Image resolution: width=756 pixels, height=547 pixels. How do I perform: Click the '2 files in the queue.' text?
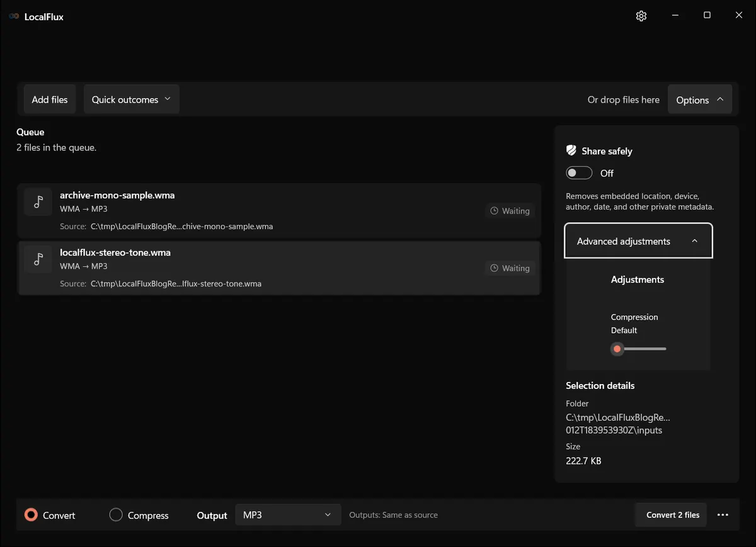tap(56, 148)
